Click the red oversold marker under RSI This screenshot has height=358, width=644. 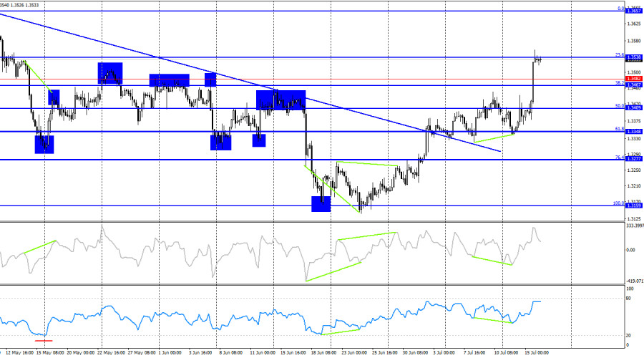pyautogui.click(x=44, y=341)
